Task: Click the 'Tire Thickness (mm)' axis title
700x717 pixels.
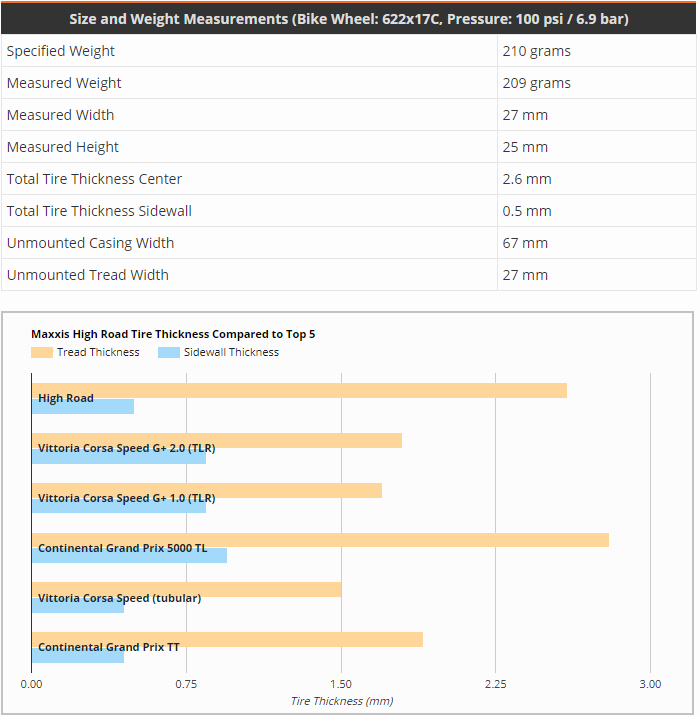Action: tap(342, 701)
